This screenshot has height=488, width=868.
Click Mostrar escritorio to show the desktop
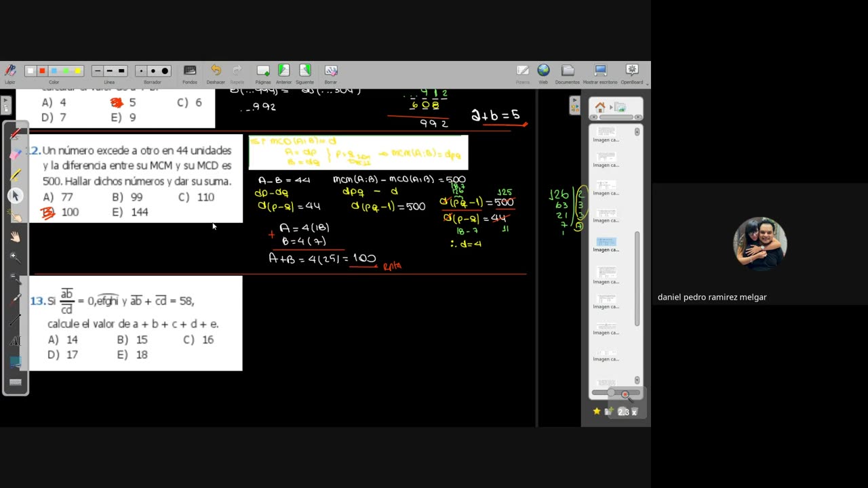coord(600,70)
